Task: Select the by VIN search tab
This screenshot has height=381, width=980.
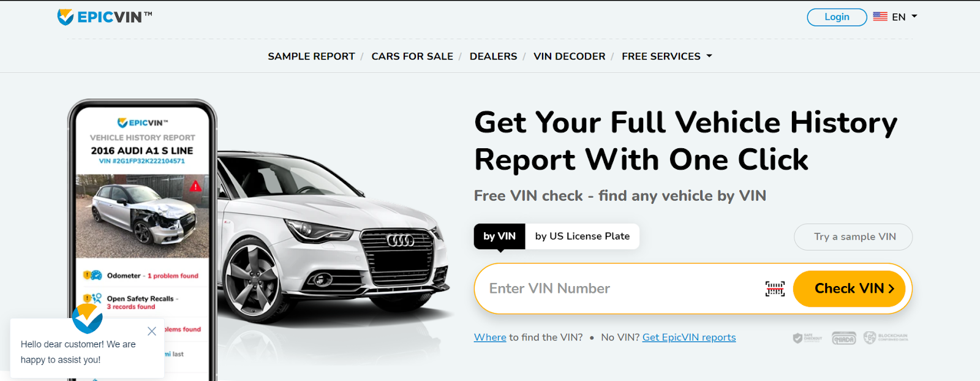Action: [x=499, y=236]
